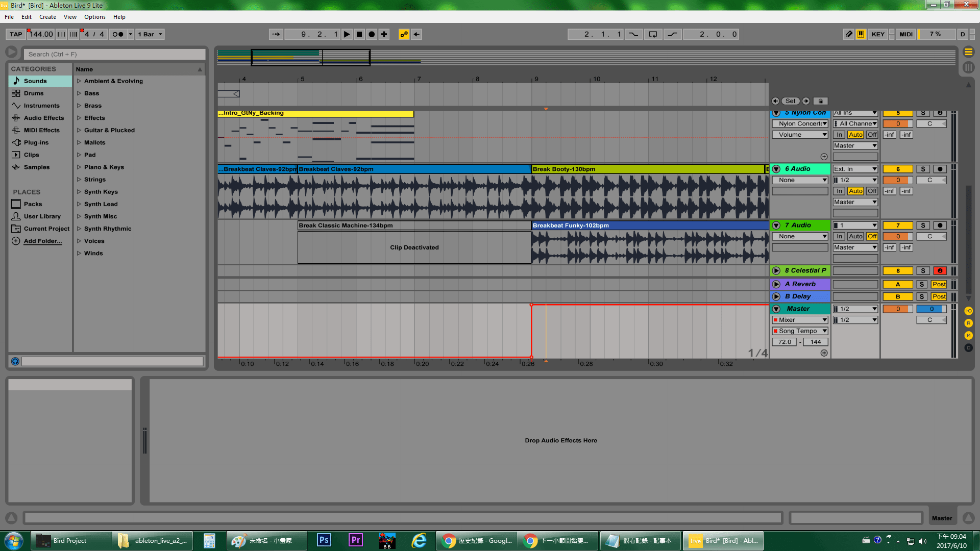Image resolution: width=980 pixels, height=551 pixels.
Task: Click the Break Booty-130bpm clip header
Action: coord(648,169)
